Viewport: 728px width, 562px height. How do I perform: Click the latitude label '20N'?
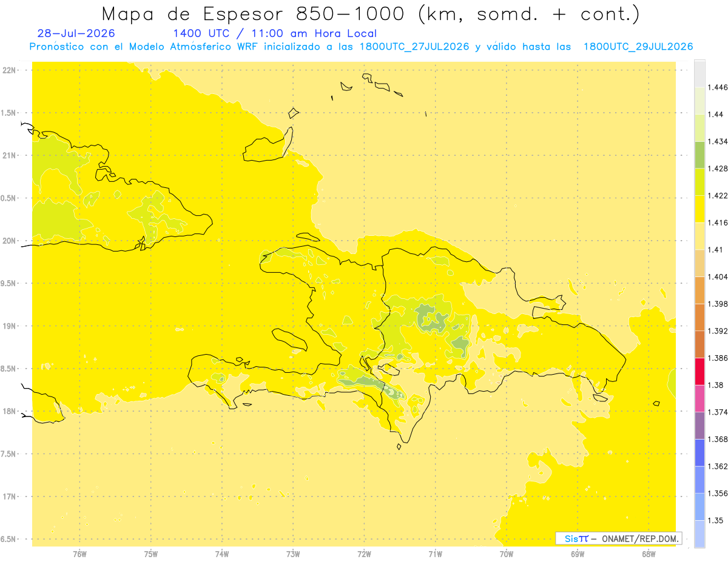9,241
